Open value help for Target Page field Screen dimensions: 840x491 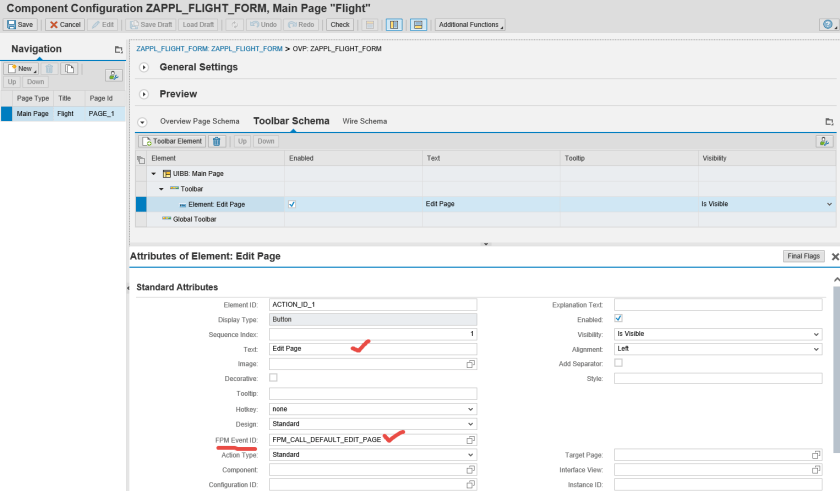(x=816, y=455)
